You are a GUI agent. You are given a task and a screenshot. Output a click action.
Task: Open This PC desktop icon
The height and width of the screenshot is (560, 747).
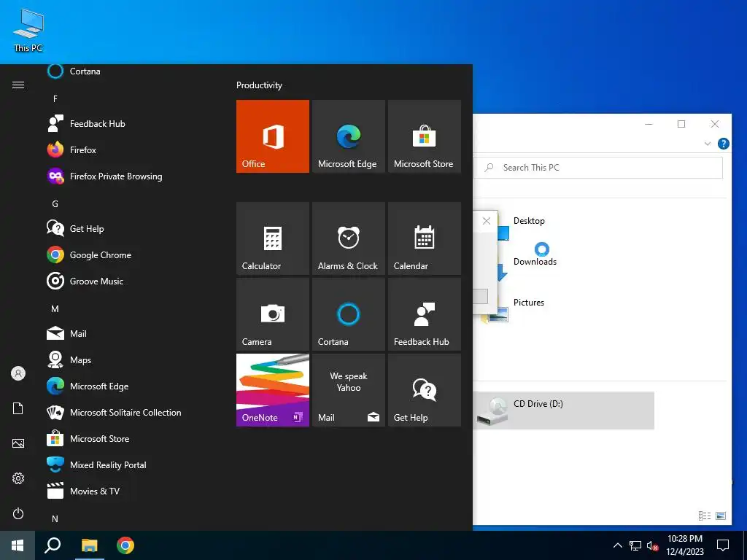coord(28,29)
